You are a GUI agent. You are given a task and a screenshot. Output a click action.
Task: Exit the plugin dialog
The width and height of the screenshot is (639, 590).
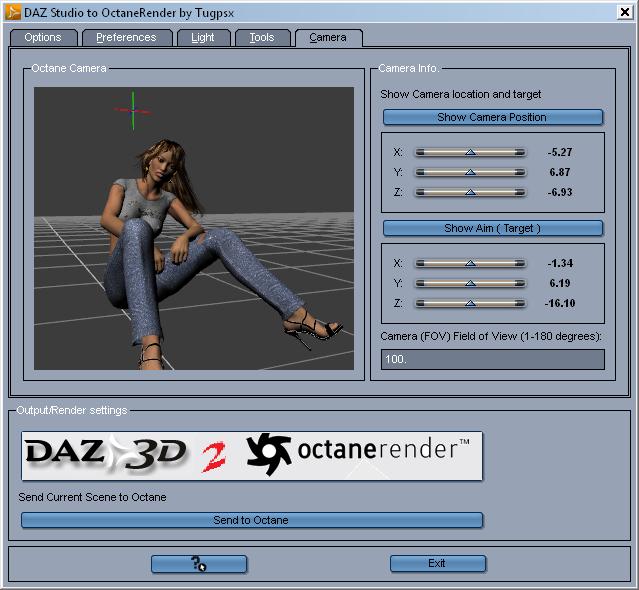(x=437, y=564)
